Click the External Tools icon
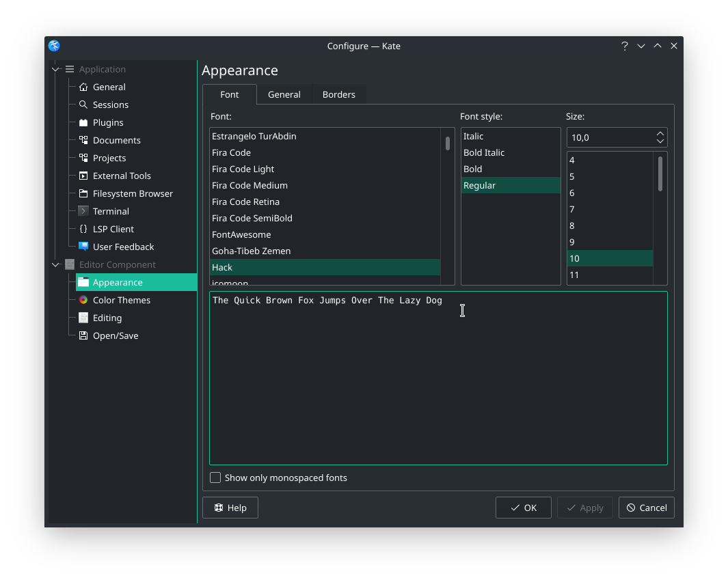Image resolution: width=728 pixels, height=580 pixels. pos(83,176)
